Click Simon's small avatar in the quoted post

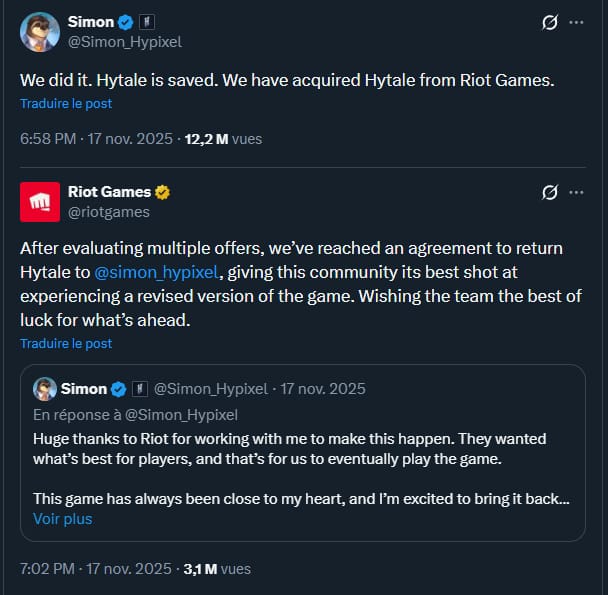tap(44, 389)
